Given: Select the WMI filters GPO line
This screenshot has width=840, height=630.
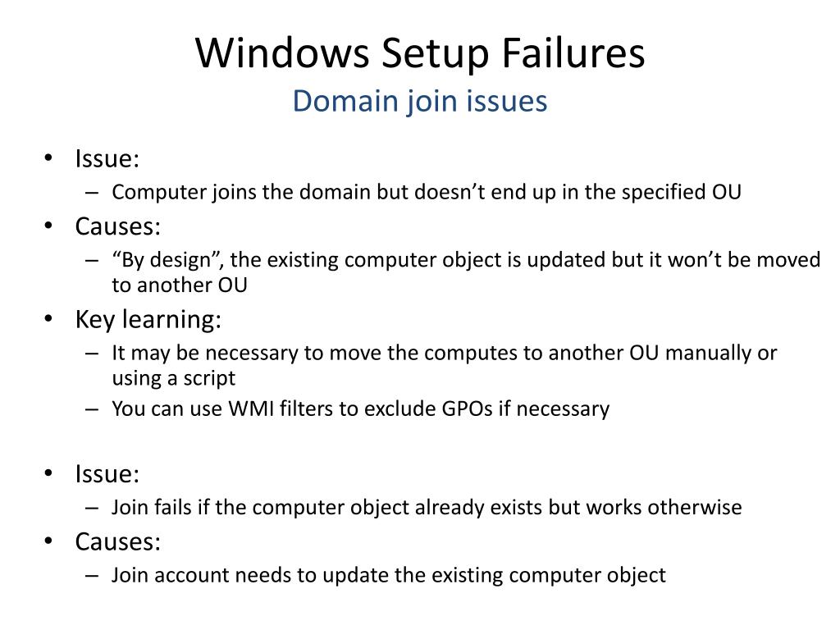Looking at the screenshot, I should [361, 409].
